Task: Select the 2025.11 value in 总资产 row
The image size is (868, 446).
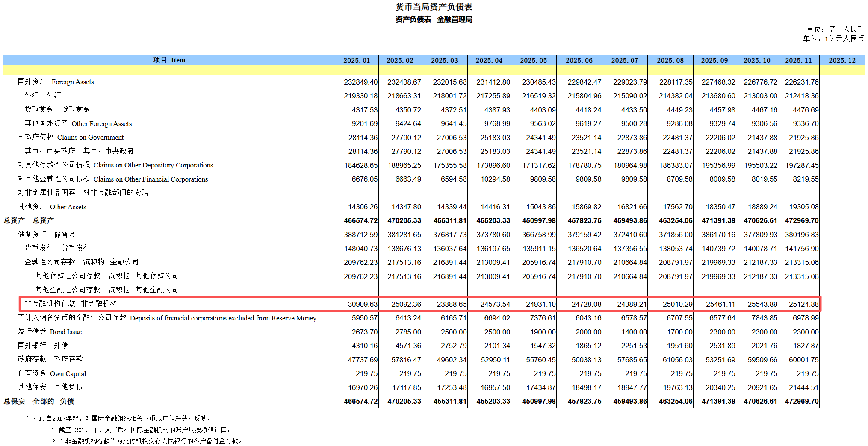Action: [801, 220]
